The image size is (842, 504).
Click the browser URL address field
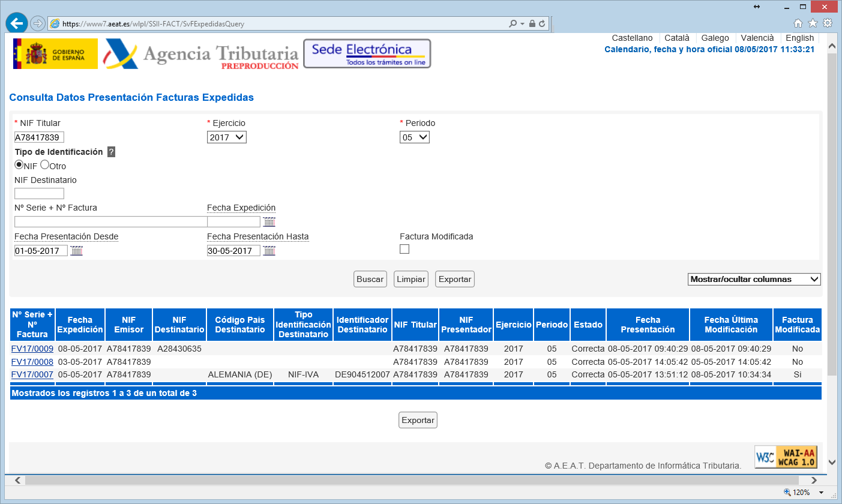click(x=276, y=24)
